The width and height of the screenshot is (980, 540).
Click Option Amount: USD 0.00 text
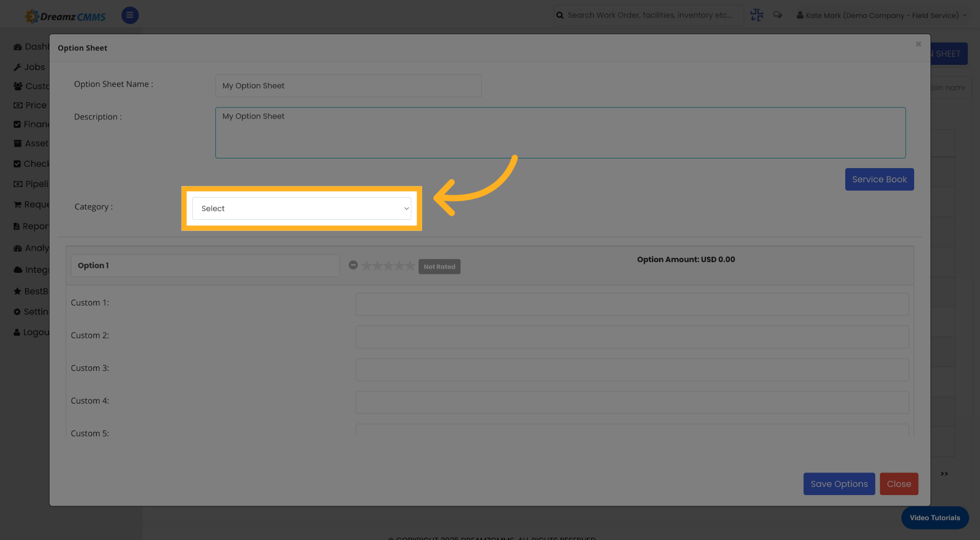[686, 260]
